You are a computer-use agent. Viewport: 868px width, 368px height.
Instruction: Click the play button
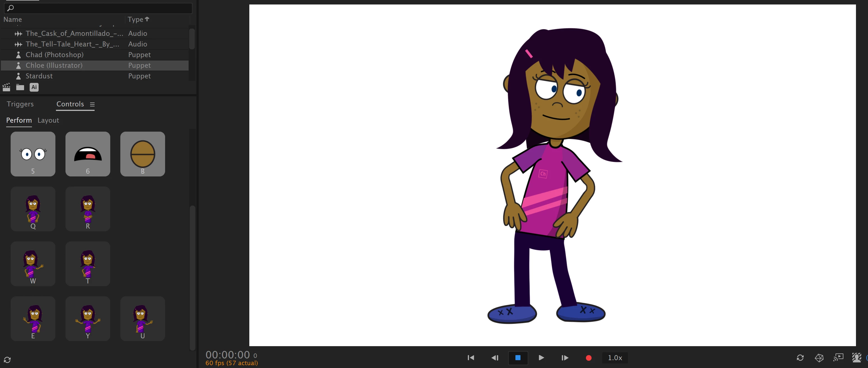point(541,358)
